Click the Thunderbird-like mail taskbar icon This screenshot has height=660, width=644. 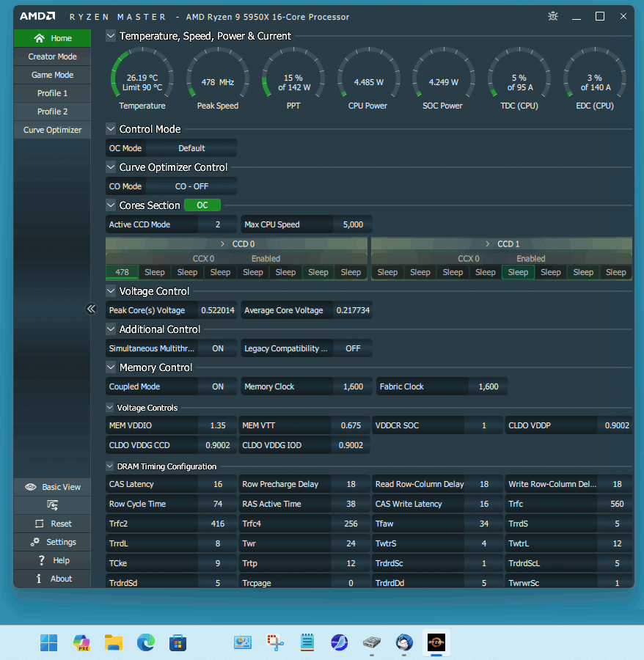pos(404,642)
